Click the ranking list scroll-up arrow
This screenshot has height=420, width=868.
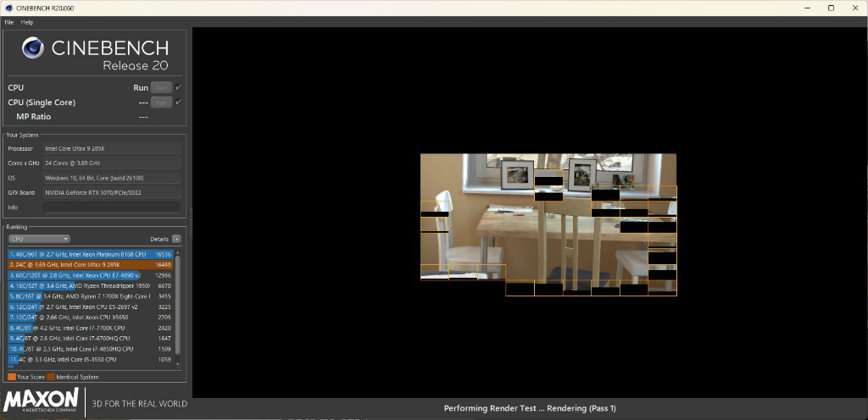(178, 252)
